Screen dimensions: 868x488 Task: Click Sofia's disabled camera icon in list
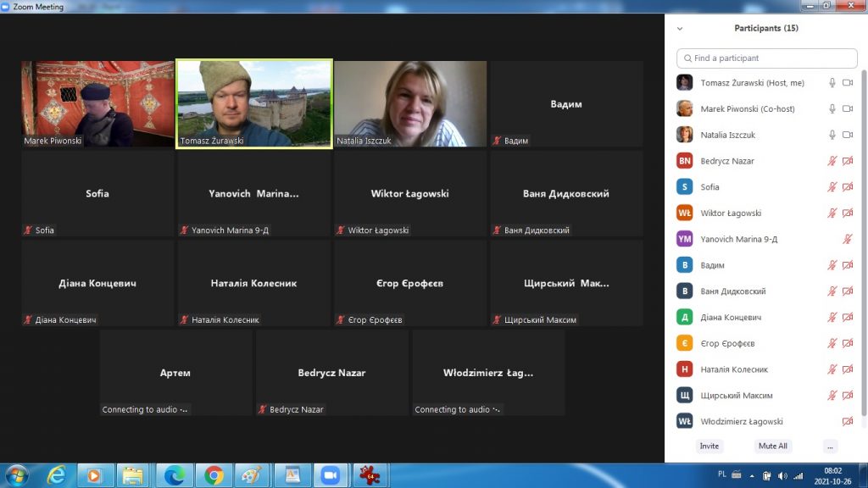coord(848,187)
